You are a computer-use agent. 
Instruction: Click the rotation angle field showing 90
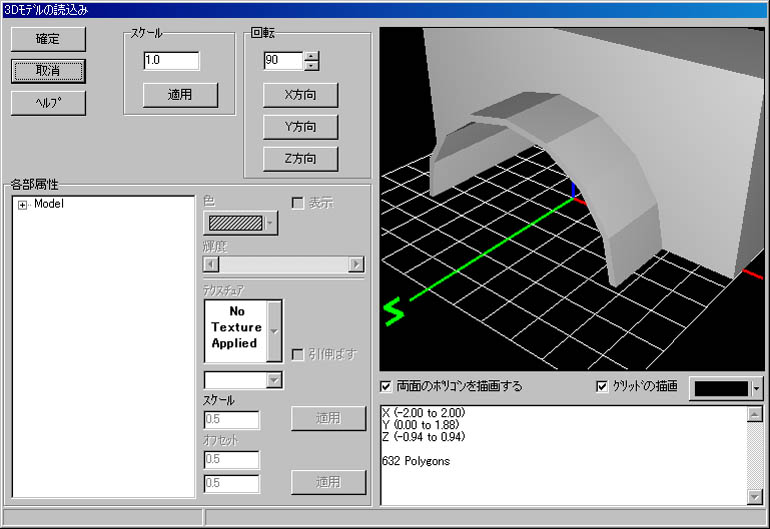[x=283, y=60]
